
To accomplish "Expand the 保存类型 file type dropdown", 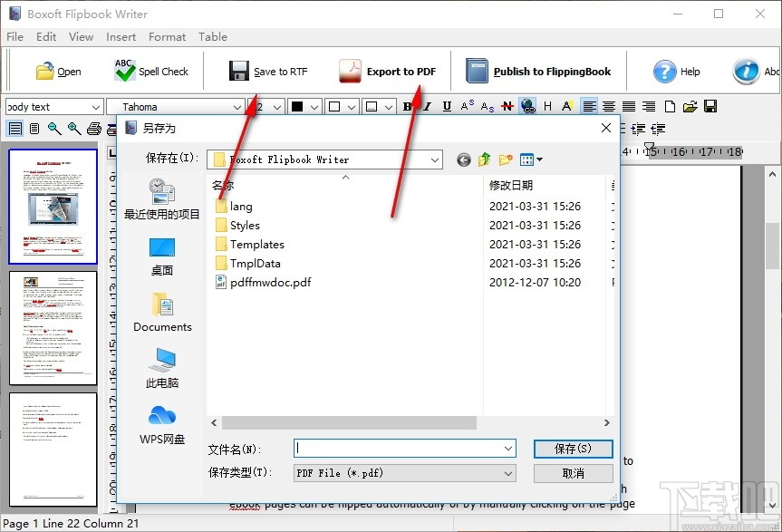I will (x=506, y=472).
